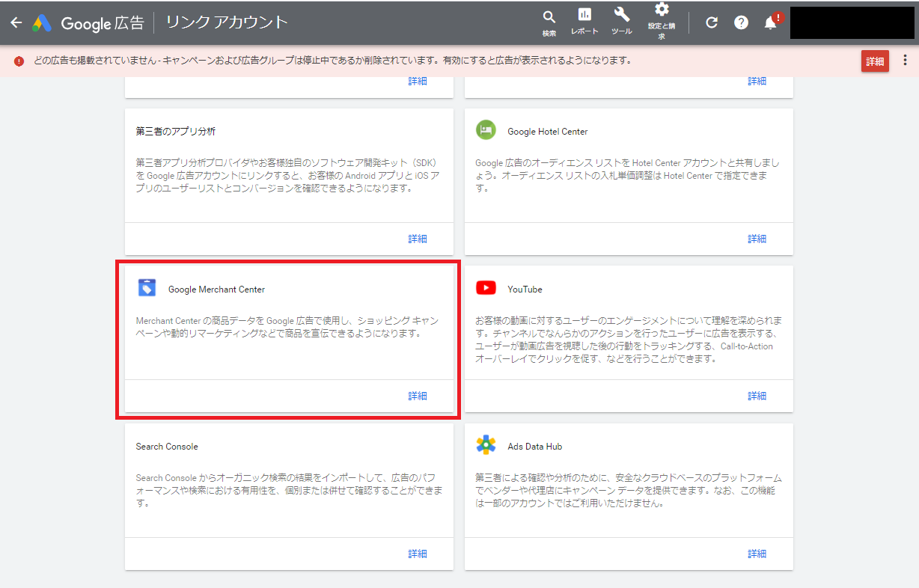Open the notifications bell
This screenshot has height=588, width=919.
click(770, 23)
